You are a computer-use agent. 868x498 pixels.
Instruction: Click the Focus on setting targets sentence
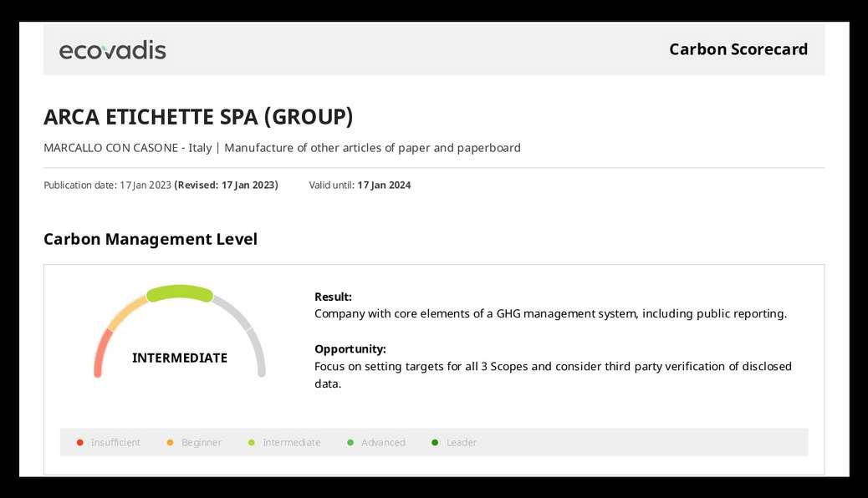pyautogui.click(x=553, y=374)
